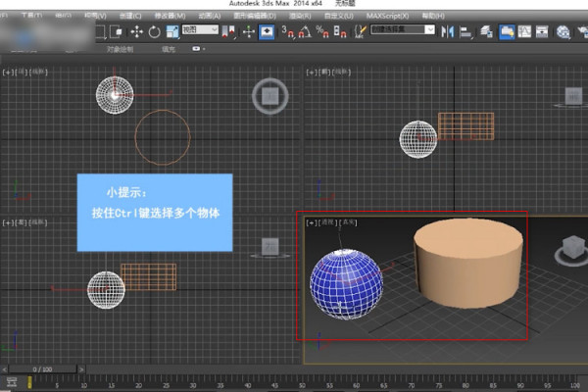Image resolution: width=588 pixels, height=392 pixels.
Task: Open the 工具(T) menu
Action: tap(32, 16)
